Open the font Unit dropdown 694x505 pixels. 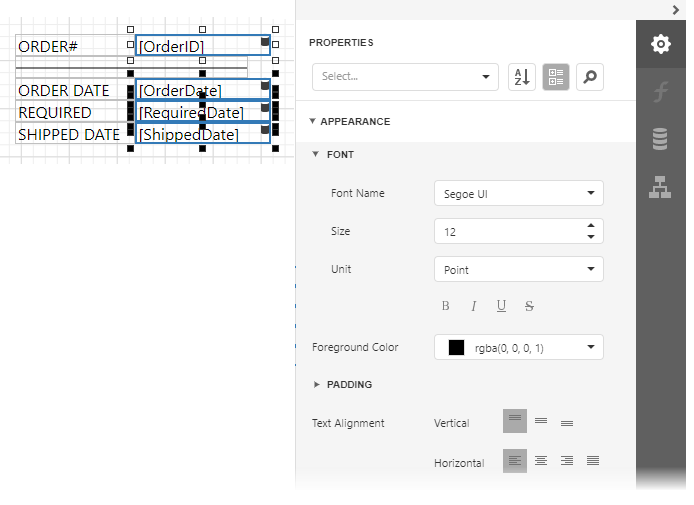click(518, 269)
